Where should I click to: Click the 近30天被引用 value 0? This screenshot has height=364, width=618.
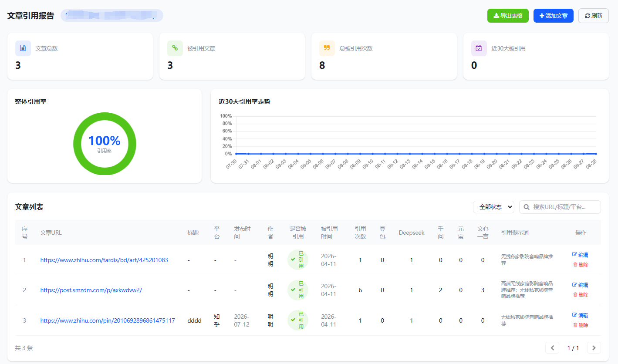pos(474,65)
